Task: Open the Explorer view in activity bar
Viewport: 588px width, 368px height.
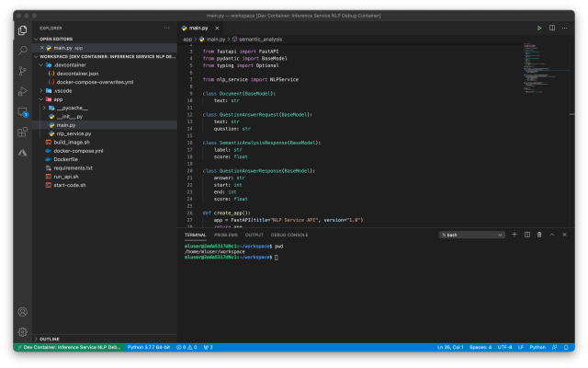Action: [x=22, y=30]
